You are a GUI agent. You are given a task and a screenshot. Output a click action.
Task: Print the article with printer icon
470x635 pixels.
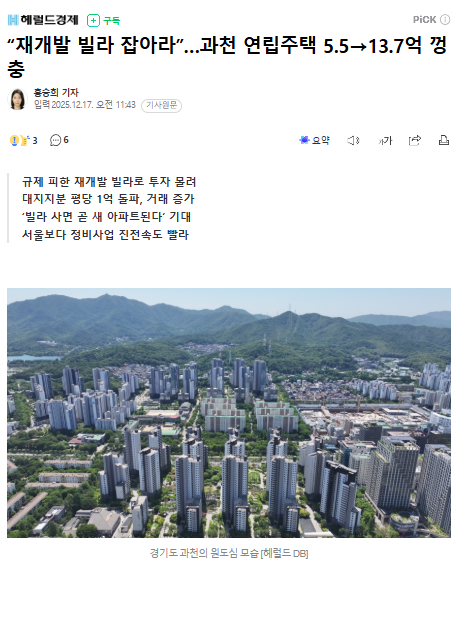444,140
